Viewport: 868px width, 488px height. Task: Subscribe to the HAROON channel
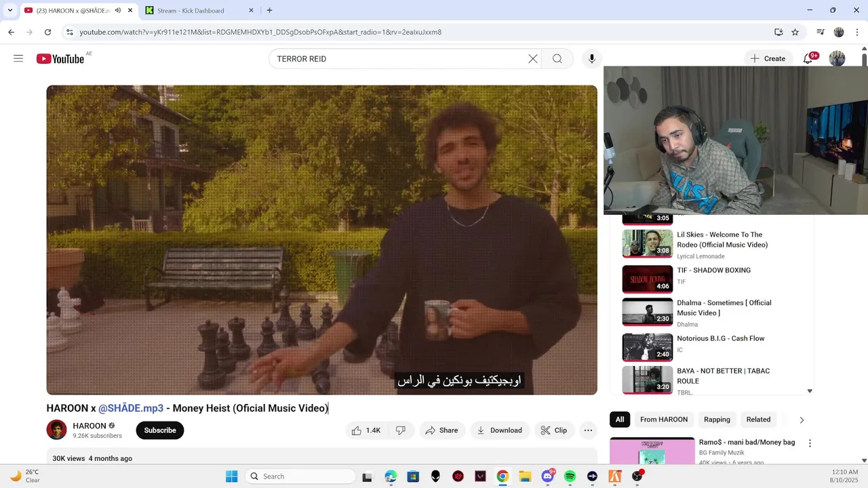pos(160,430)
